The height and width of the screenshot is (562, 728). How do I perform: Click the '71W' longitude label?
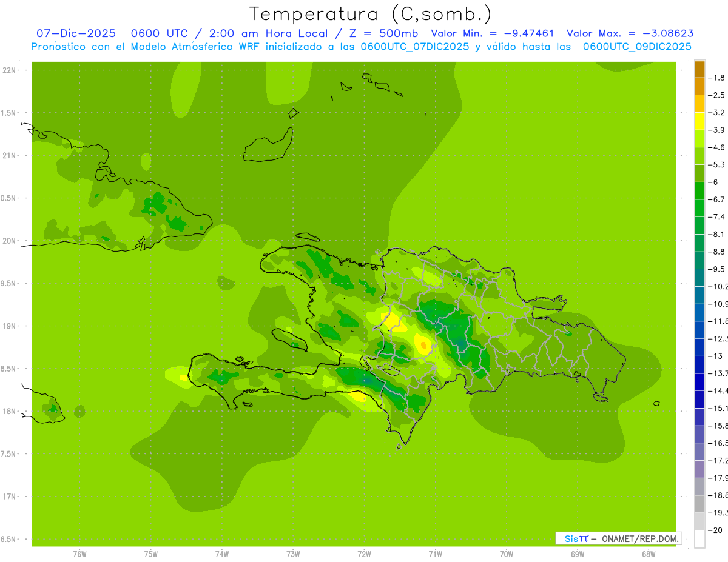(x=435, y=554)
